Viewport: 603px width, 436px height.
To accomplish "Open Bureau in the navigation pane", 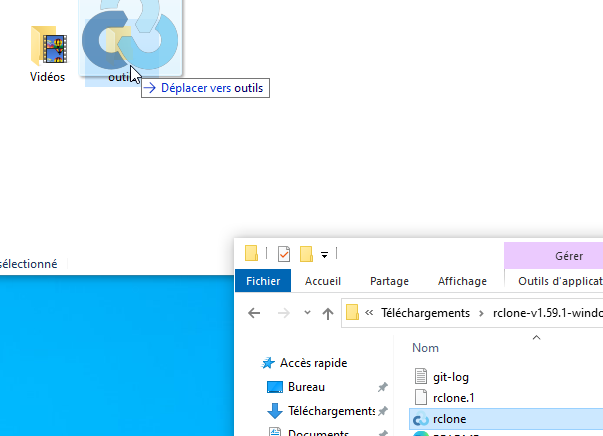I will pos(306,387).
